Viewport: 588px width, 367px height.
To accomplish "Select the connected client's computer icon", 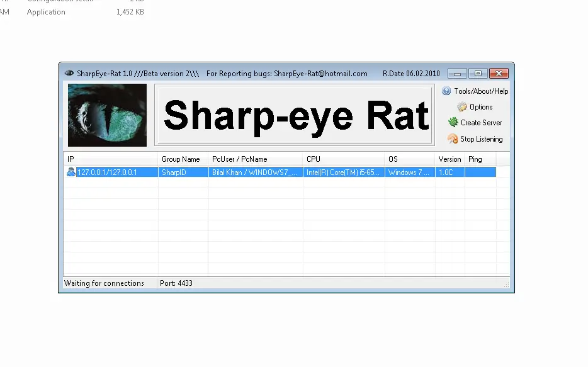I will click(x=71, y=171).
